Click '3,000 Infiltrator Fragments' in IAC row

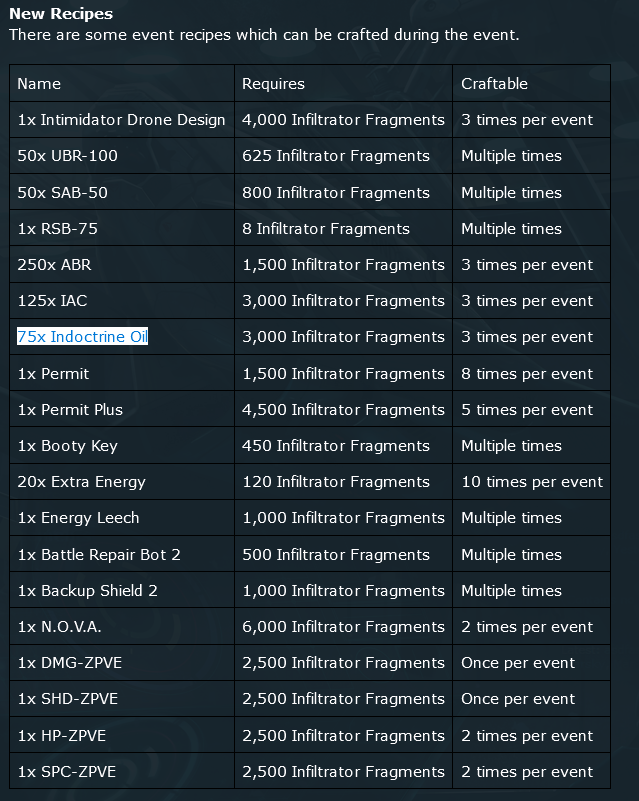click(343, 300)
